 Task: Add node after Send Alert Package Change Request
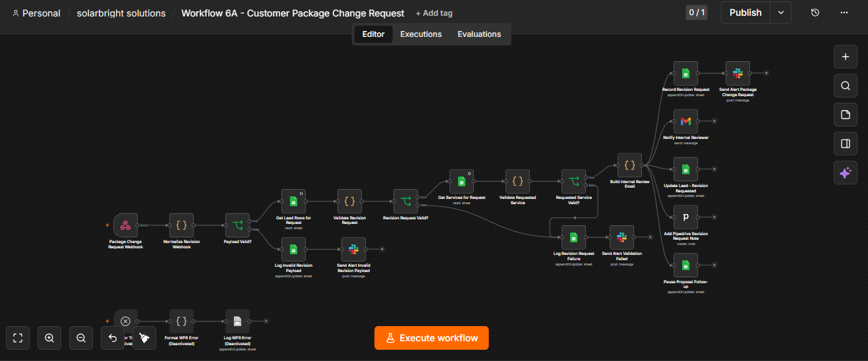tap(766, 73)
